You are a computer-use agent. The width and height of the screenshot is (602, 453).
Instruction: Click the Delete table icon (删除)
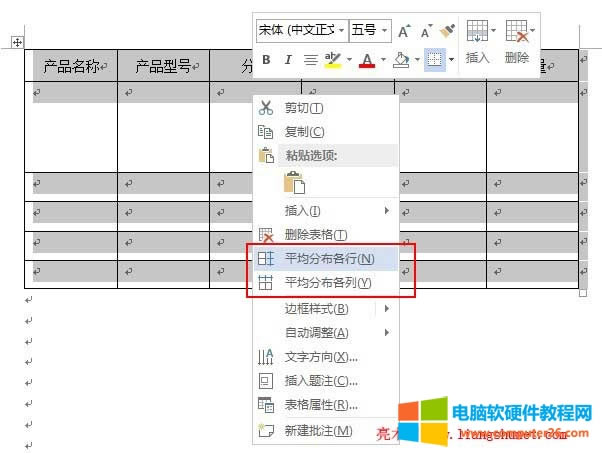click(x=517, y=40)
